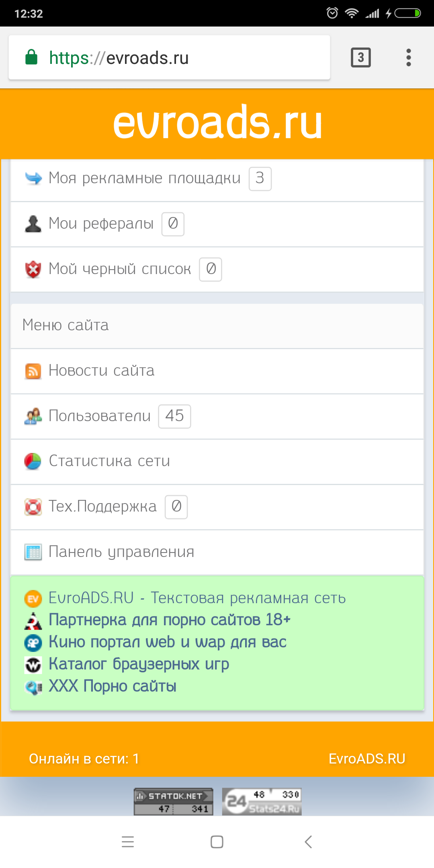Tap the referrals person silhouette icon
Image resolution: width=434 pixels, height=868 pixels.
pos(33,224)
